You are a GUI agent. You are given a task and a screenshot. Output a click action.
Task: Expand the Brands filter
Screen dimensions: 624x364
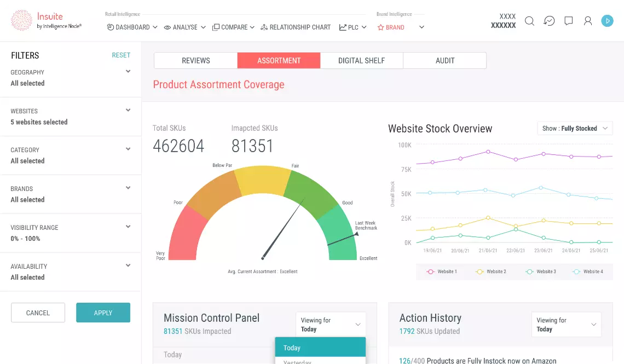click(128, 188)
